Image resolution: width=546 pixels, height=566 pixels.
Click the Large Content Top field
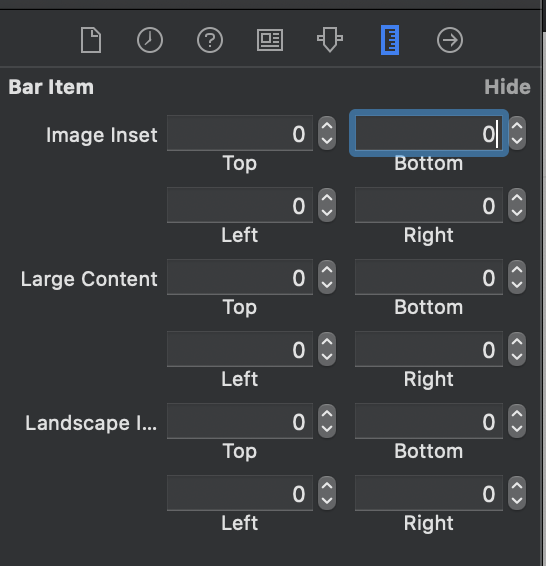[x=240, y=277]
